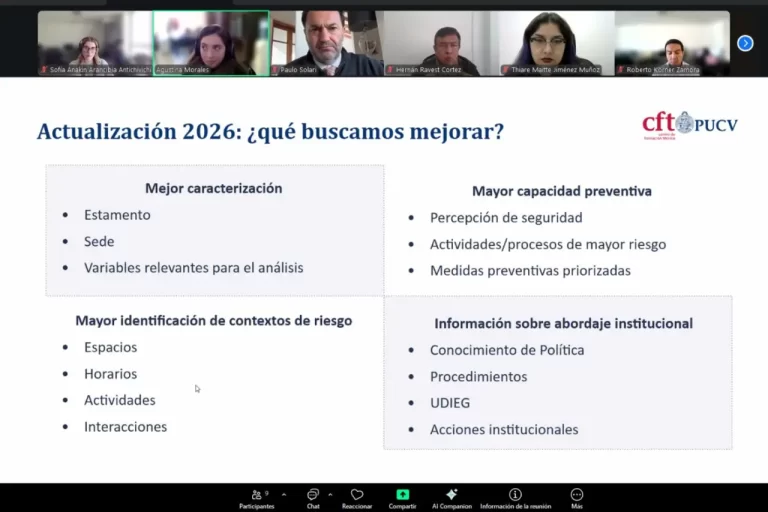Show next participants with blue arrow
Image resolution: width=768 pixels, height=512 pixels.
pyautogui.click(x=745, y=43)
